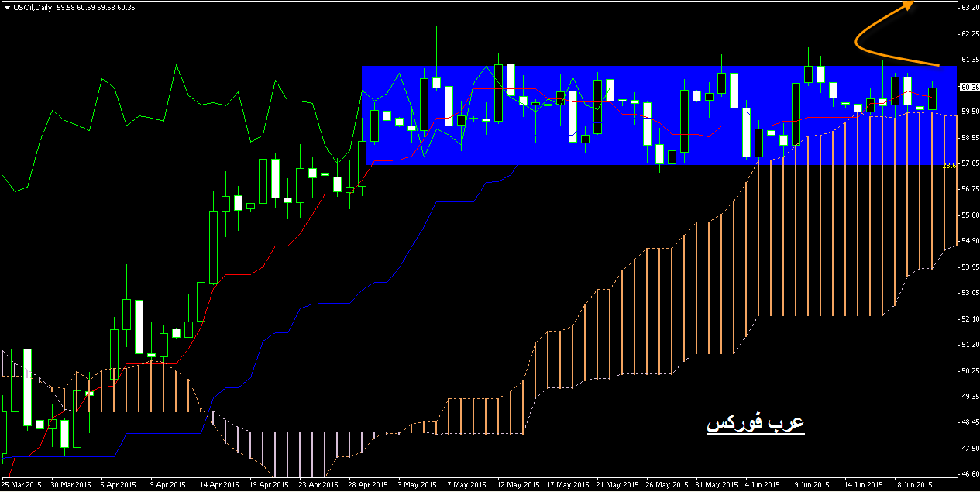Click the 62.25 price axis label
The width and height of the screenshot is (980, 492).
click(969, 34)
